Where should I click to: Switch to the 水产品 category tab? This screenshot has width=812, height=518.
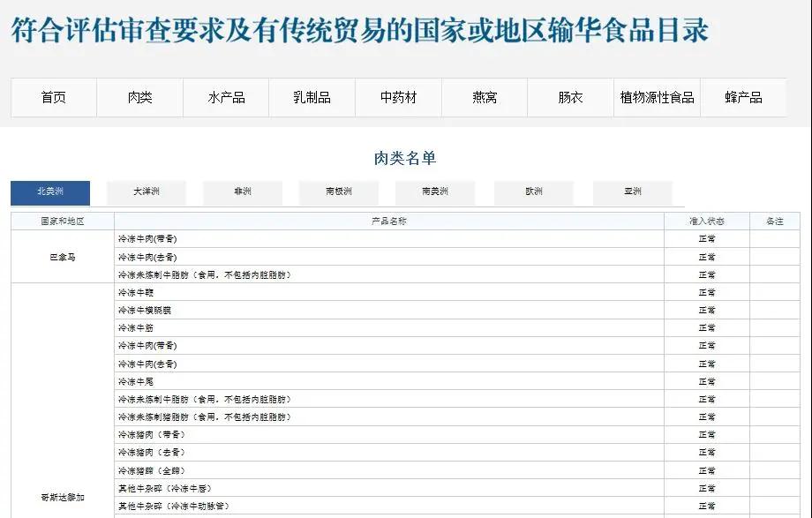coord(226,98)
